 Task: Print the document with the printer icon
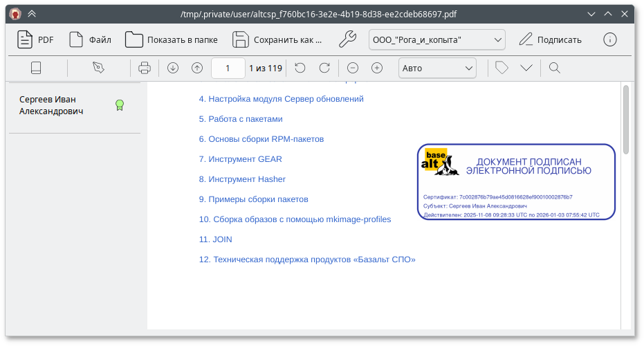click(x=145, y=68)
